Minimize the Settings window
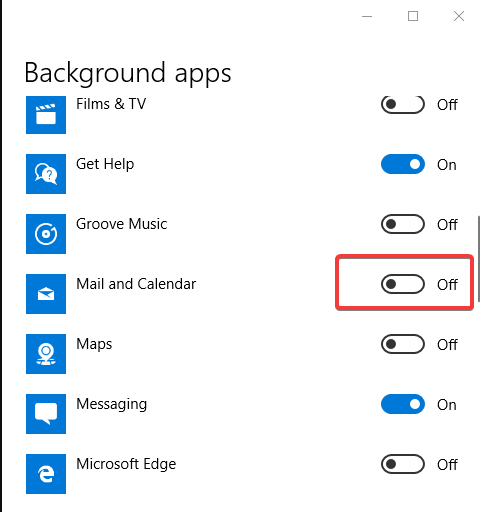 [367, 16]
